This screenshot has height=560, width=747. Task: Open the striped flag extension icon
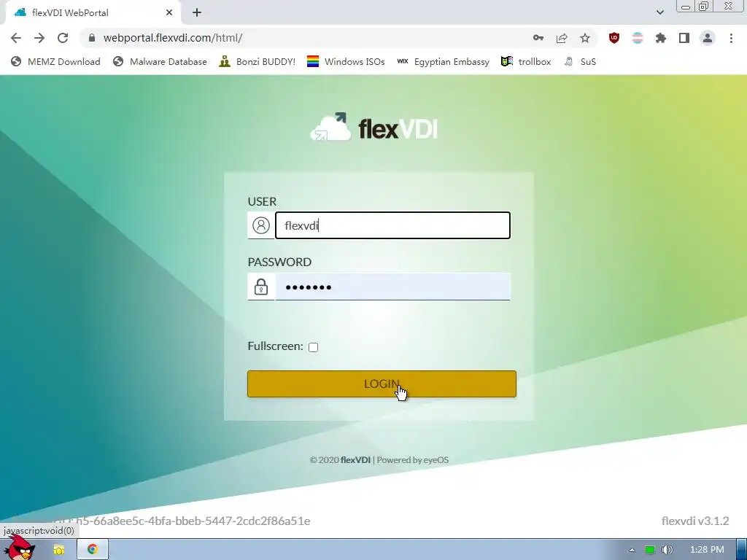(638, 38)
